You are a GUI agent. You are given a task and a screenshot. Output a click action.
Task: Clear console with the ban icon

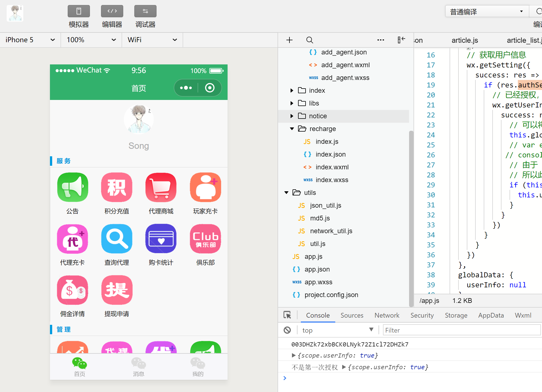point(287,330)
